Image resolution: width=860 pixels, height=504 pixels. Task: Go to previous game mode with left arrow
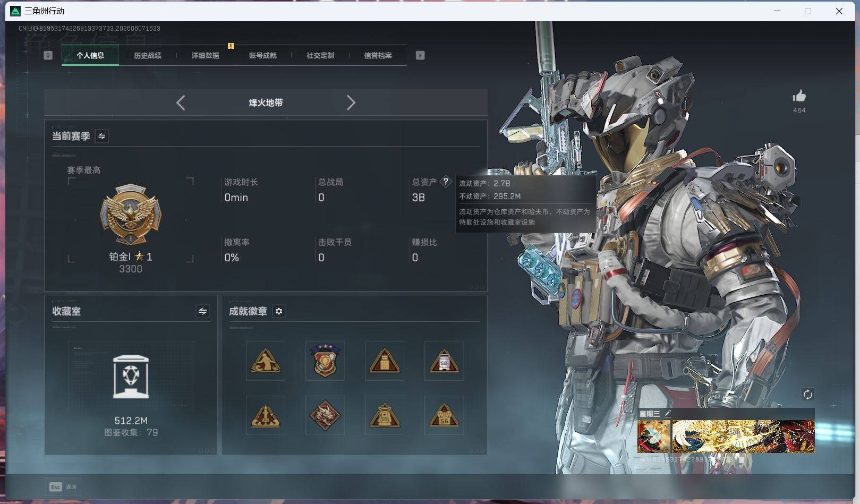click(181, 102)
